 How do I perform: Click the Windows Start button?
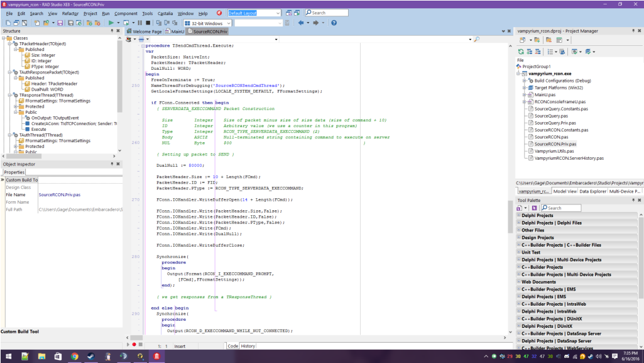click(x=8, y=356)
